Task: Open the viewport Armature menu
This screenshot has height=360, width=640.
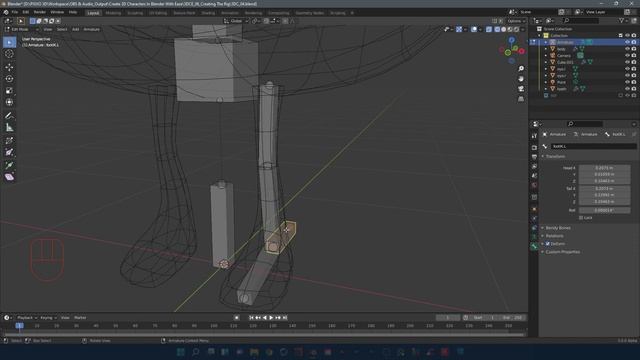Action: click(x=91, y=29)
